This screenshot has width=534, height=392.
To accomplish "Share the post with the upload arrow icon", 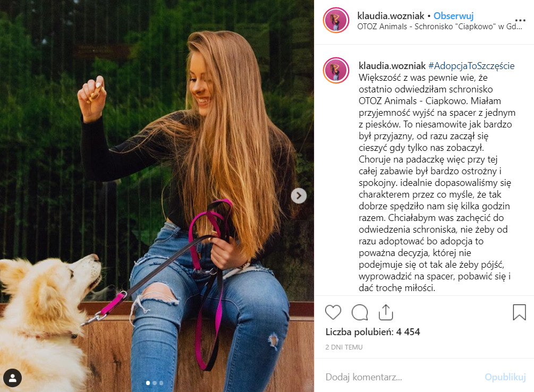I will click(x=386, y=312).
